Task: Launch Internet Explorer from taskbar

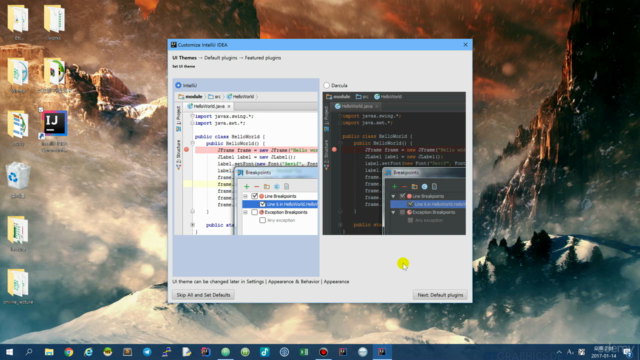Action: point(88,352)
